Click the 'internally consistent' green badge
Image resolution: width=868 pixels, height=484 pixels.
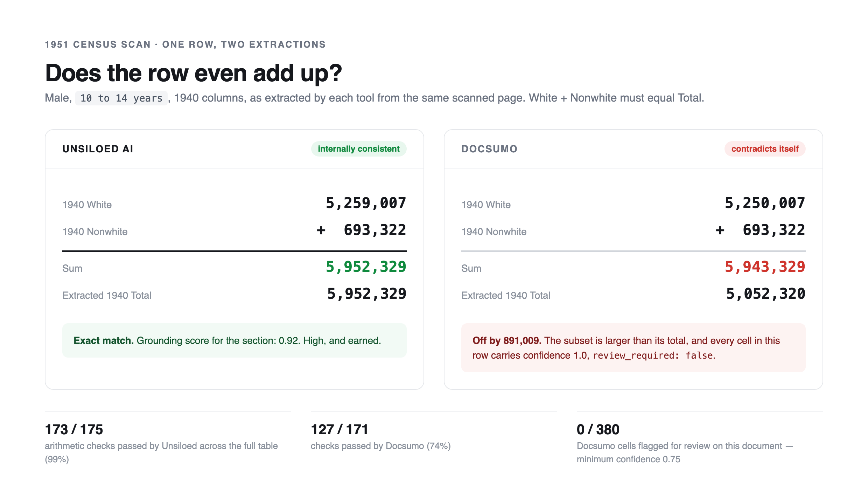(x=359, y=149)
